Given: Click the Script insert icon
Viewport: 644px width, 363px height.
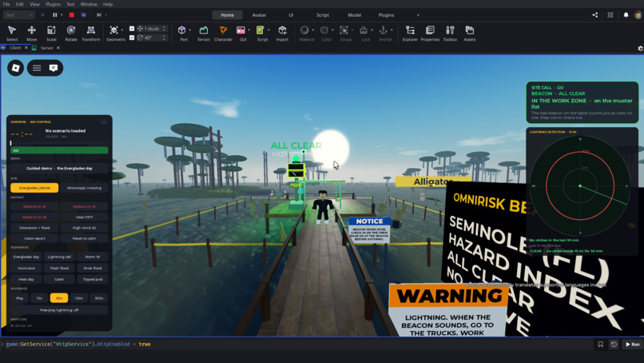Looking at the screenshot, I should tap(260, 30).
